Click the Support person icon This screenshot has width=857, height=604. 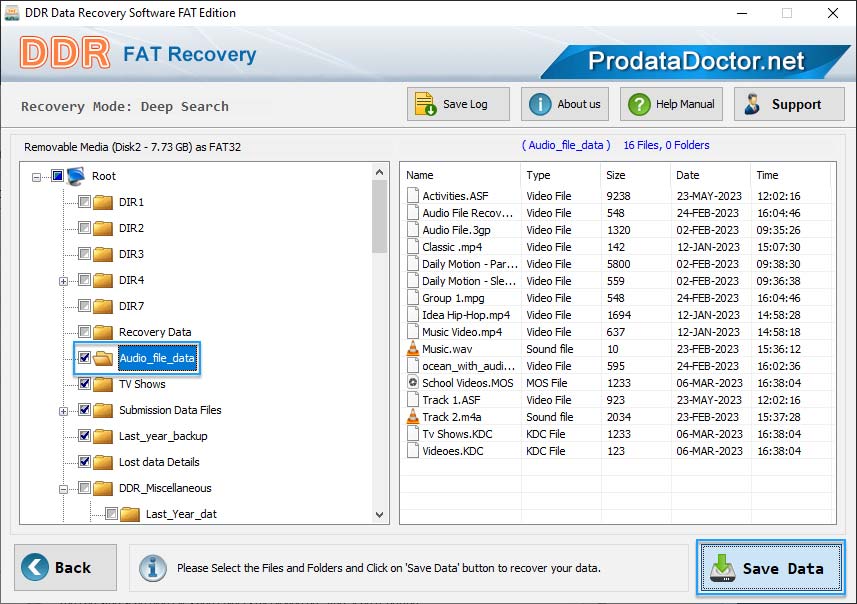[x=752, y=104]
